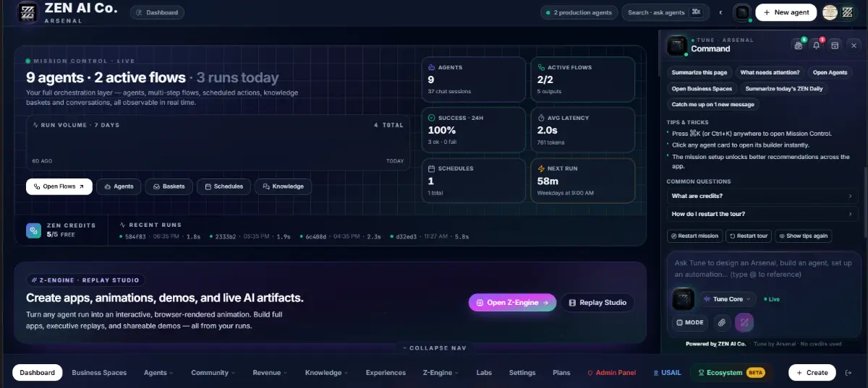This screenshot has height=388, width=868.
Task: Click the MODE selector button
Action: (690, 322)
